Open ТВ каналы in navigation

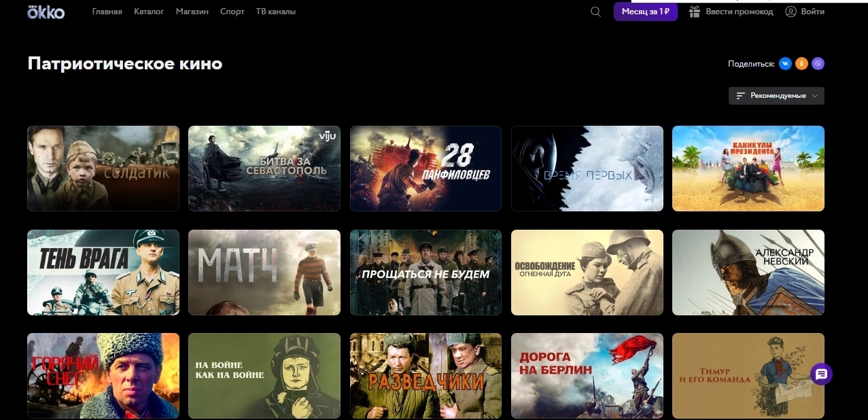276,12
